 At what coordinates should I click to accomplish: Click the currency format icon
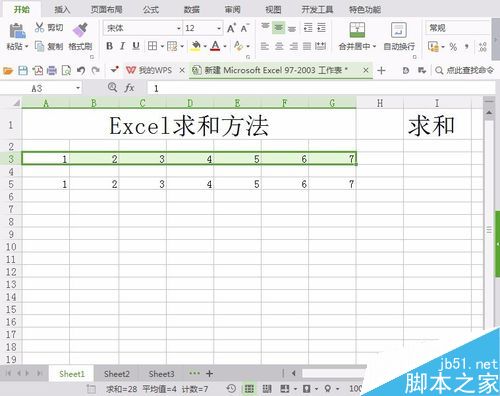[433, 46]
